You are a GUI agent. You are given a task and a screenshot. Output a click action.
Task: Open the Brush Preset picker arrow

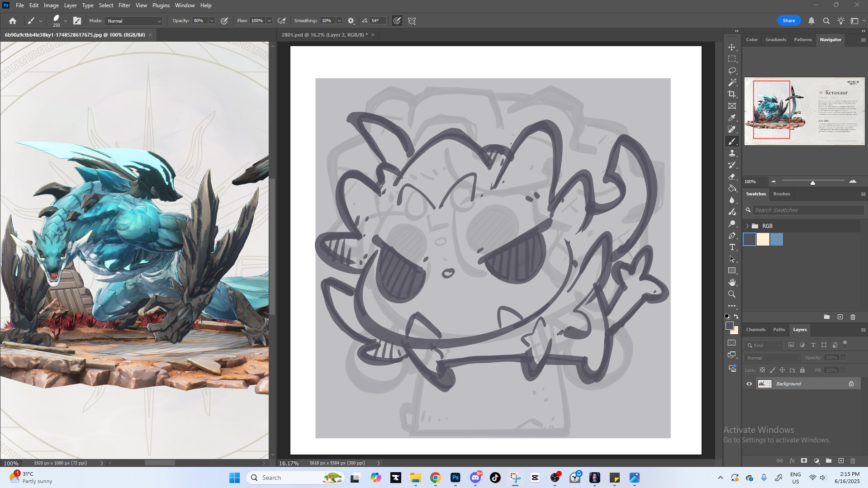pos(66,21)
